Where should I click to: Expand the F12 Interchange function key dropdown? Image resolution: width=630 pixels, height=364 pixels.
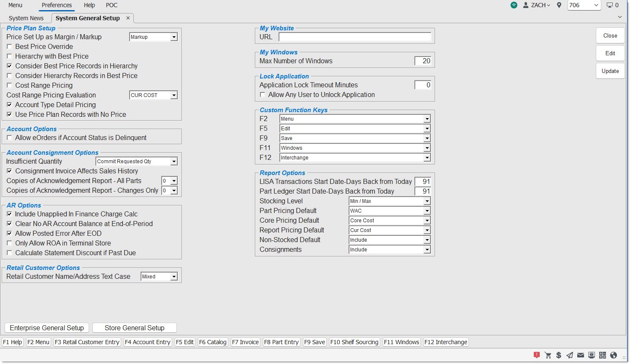click(427, 158)
